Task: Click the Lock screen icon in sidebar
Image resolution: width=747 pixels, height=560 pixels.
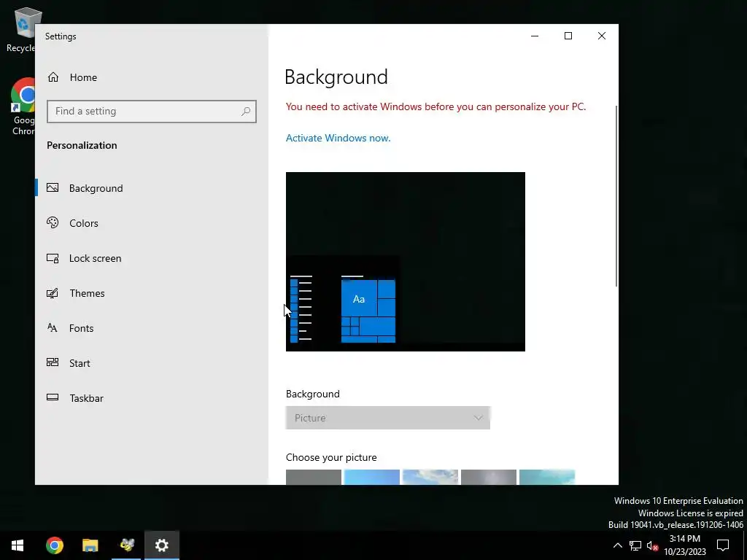Action: pyautogui.click(x=53, y=258)
